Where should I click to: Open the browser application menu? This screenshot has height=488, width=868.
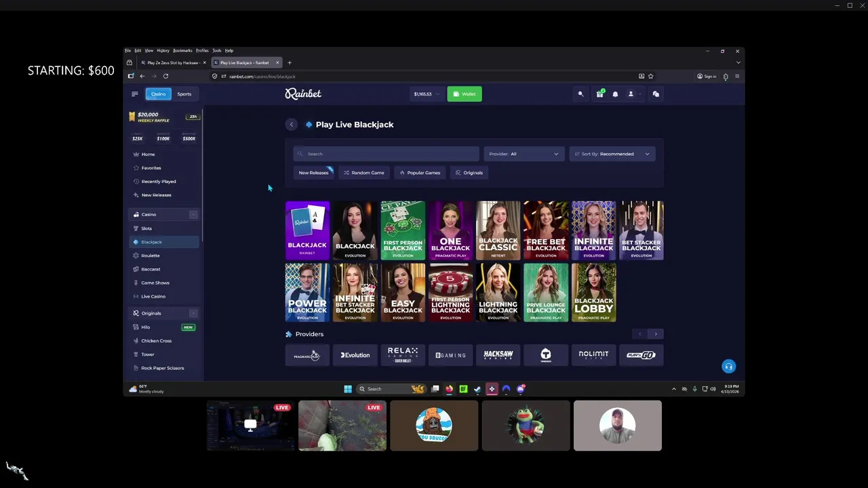(x=737, y=77)
